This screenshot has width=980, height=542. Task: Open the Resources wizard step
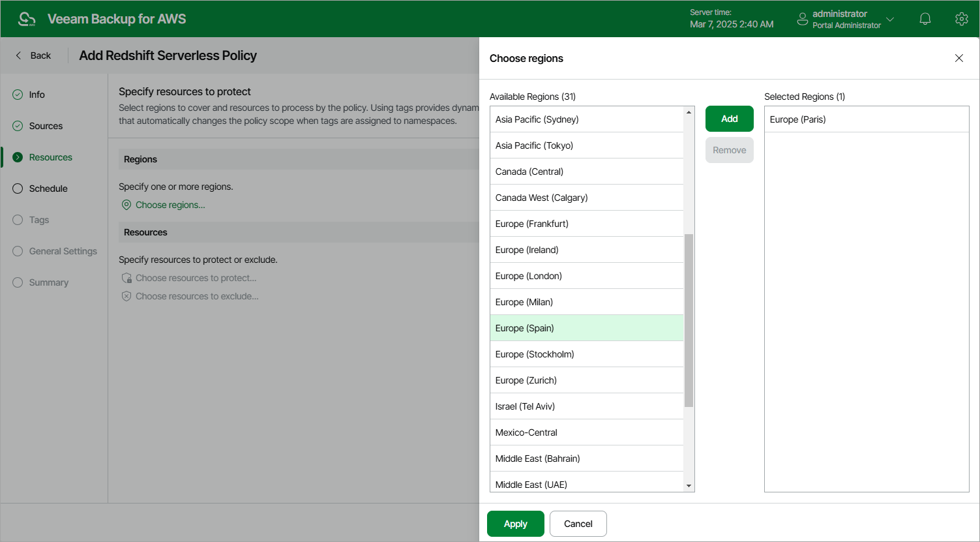[50, 157]
